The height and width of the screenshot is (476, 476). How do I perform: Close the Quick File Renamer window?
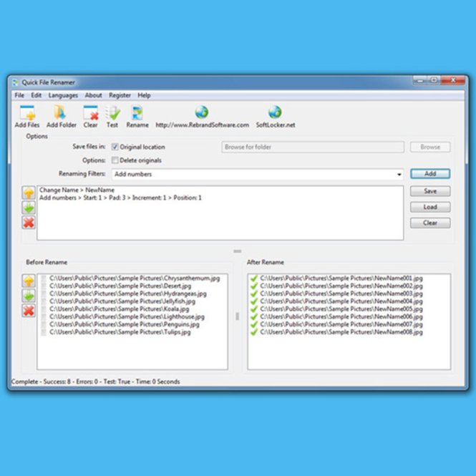click(x=453, y=80)
